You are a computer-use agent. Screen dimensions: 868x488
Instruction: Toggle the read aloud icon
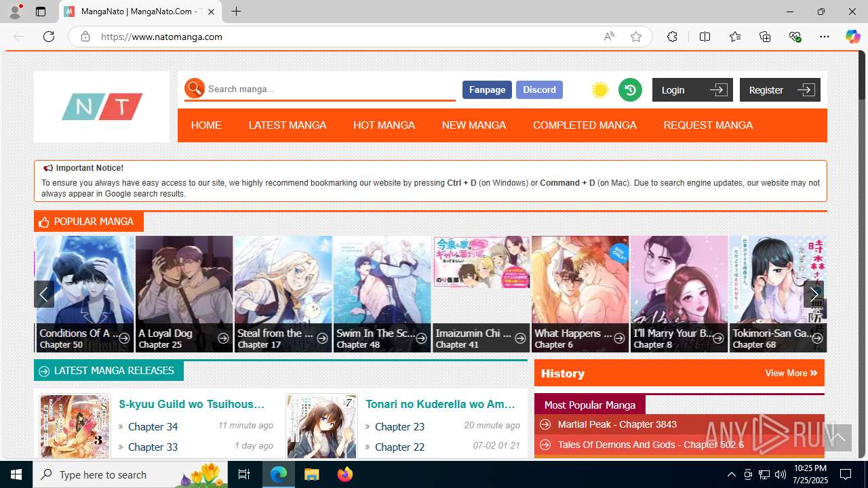(609, 37)
